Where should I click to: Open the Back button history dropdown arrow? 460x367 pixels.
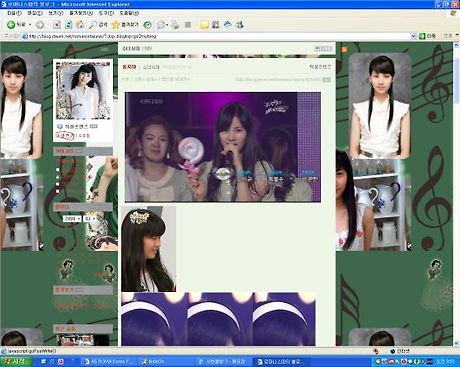point(30,25)
